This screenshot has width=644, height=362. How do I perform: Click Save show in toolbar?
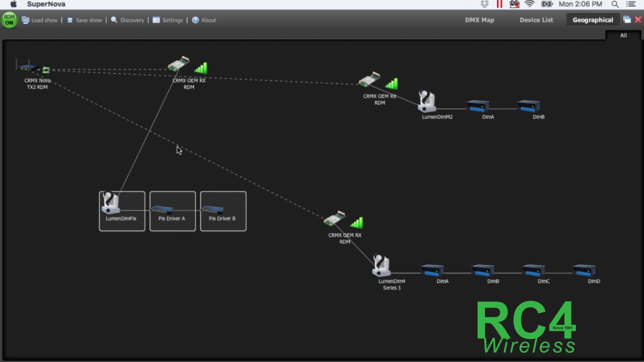(x=84, y=20)
